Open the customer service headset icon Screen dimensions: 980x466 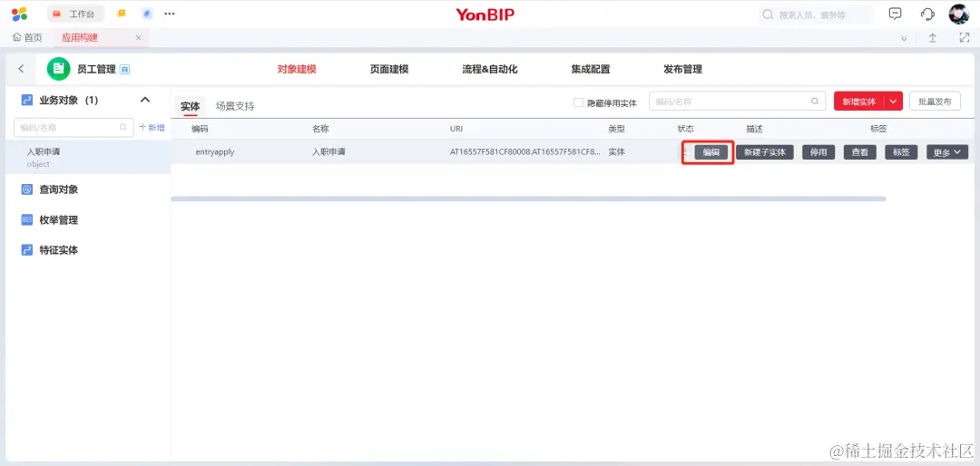point(927,14)
